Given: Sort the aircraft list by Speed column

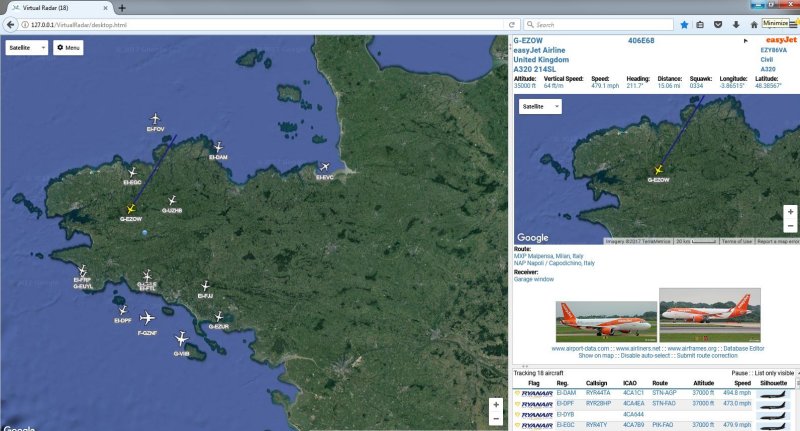Looking at the screenshot, I should point(742,383).
